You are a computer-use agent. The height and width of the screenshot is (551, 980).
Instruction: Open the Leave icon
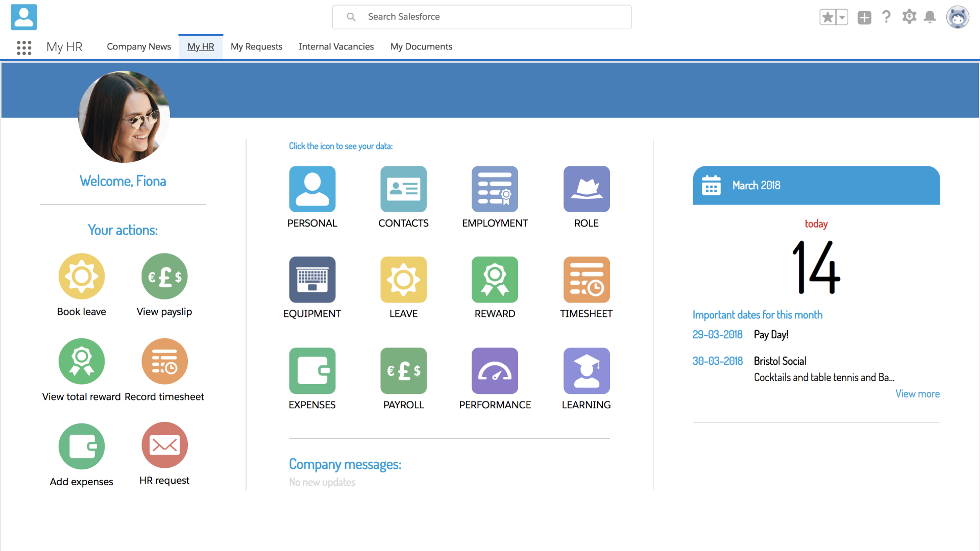tap(403, 280)
